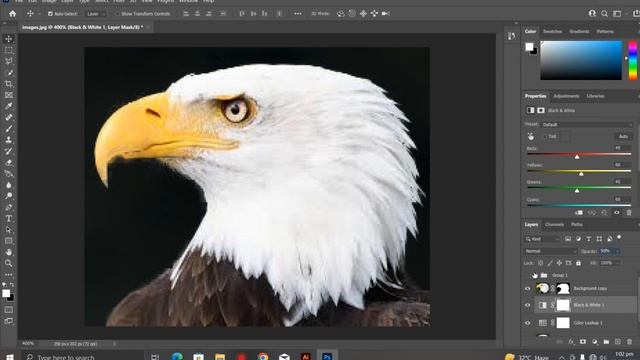The height and width of the screenshot is (360, 640).
Task: Switch to the Adjustments tab
Action: 566,96
